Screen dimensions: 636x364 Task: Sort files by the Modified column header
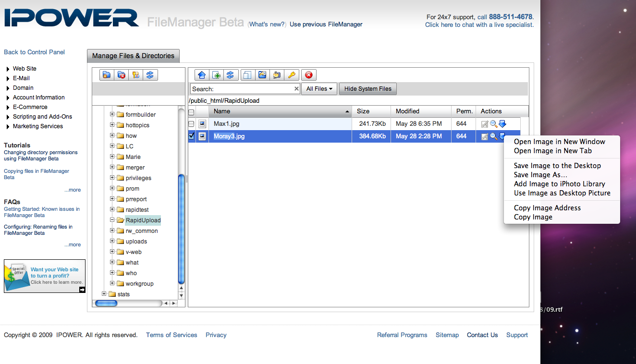[421, 111]
